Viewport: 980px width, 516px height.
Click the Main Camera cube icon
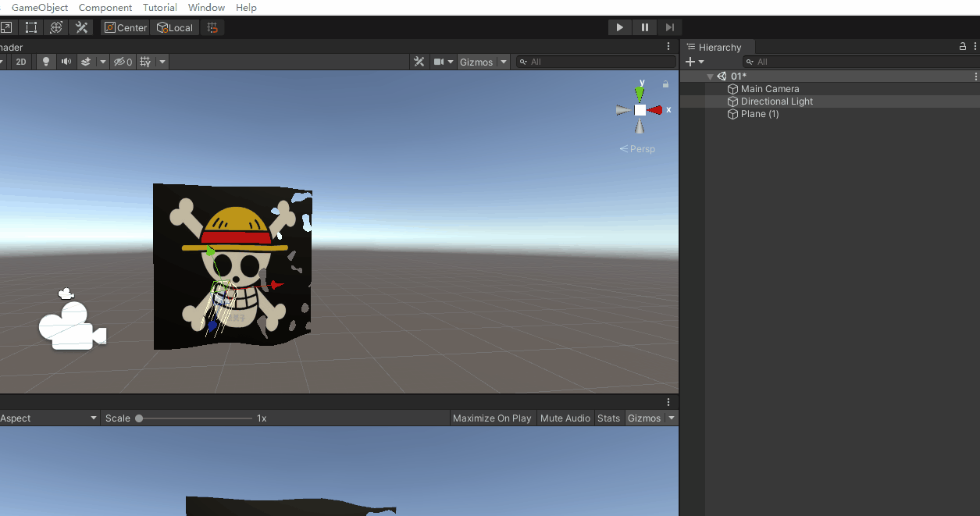click(732, 89)
